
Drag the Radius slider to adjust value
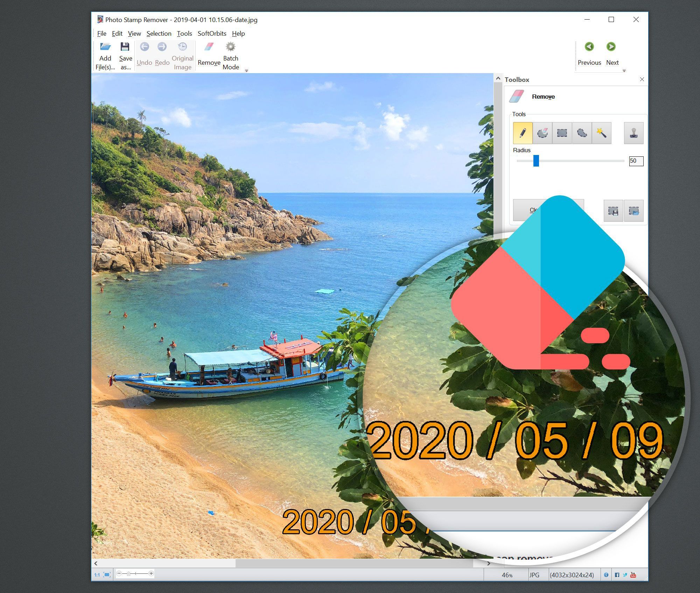click(535, 161)
